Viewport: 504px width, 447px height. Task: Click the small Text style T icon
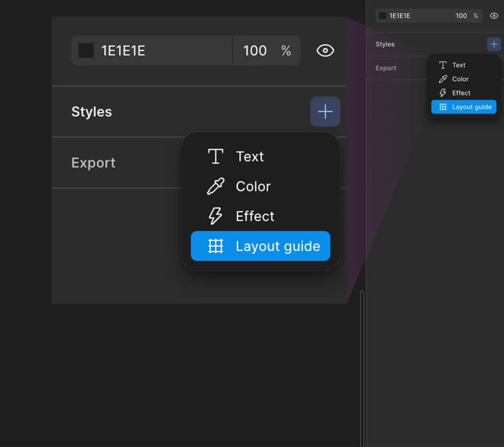pos(442,65)
